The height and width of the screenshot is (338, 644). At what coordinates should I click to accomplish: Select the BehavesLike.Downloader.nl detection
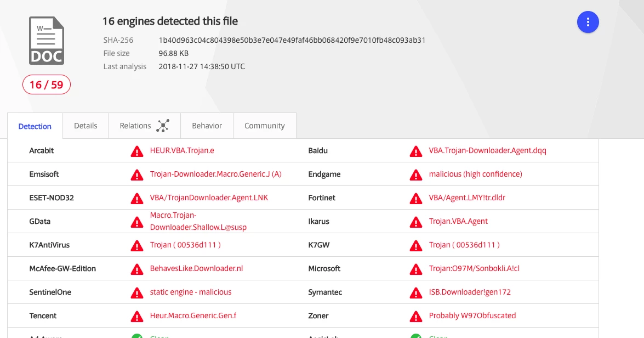click(196, 268)
